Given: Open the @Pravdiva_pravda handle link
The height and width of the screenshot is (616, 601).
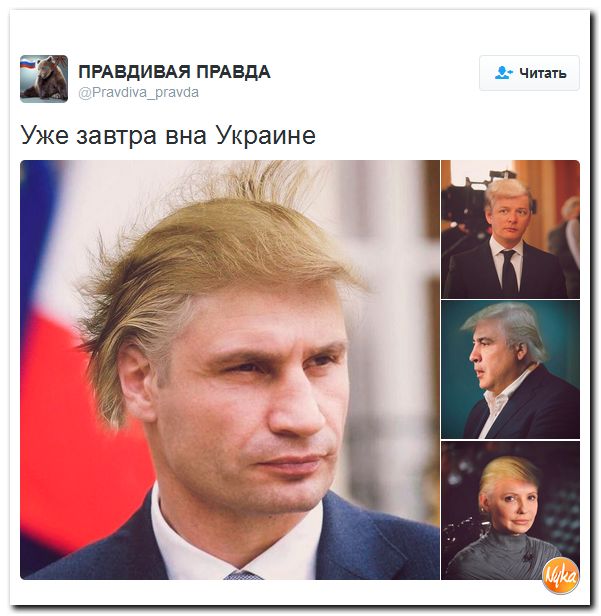Looking at the screenshot, I should pos(139,93).
